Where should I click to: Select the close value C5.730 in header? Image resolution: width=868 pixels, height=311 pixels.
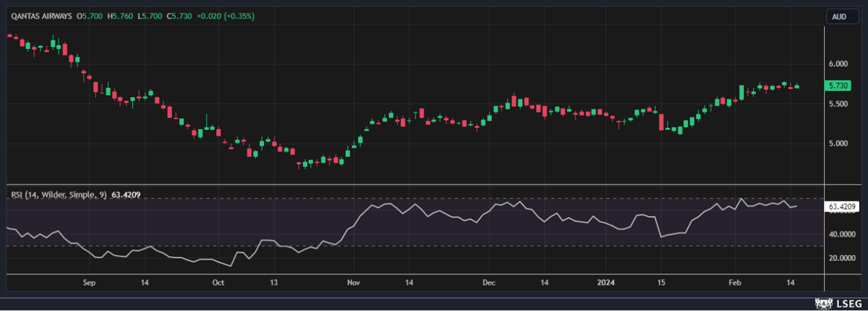[x=179, y=16]
